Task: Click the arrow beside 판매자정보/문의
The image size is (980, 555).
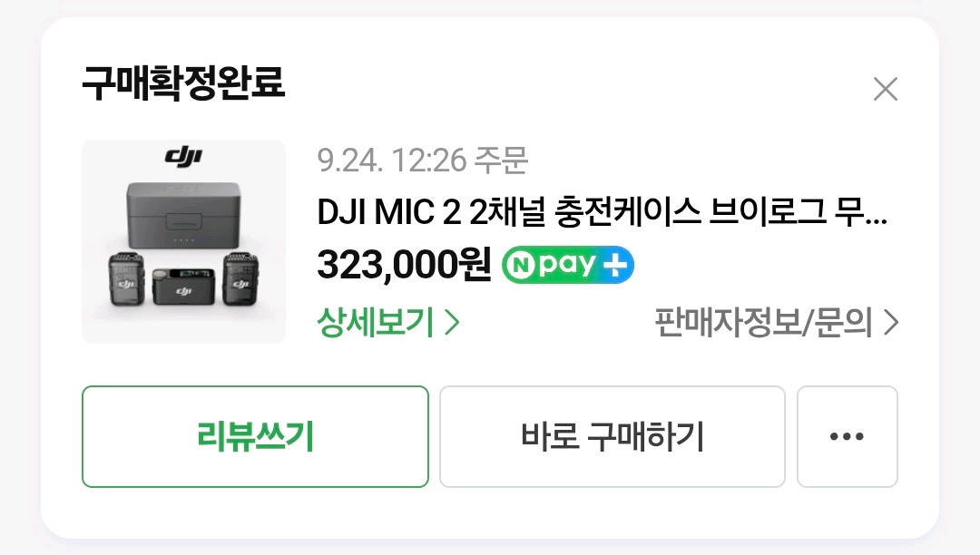Action: [890, 323]
